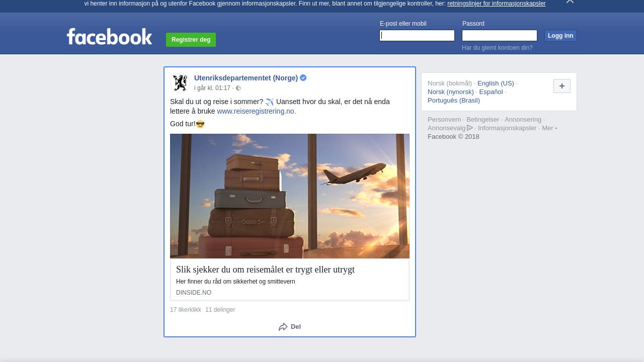Focus the E-post eller mobil field
The image size is (644, 362).
[417, 35]
